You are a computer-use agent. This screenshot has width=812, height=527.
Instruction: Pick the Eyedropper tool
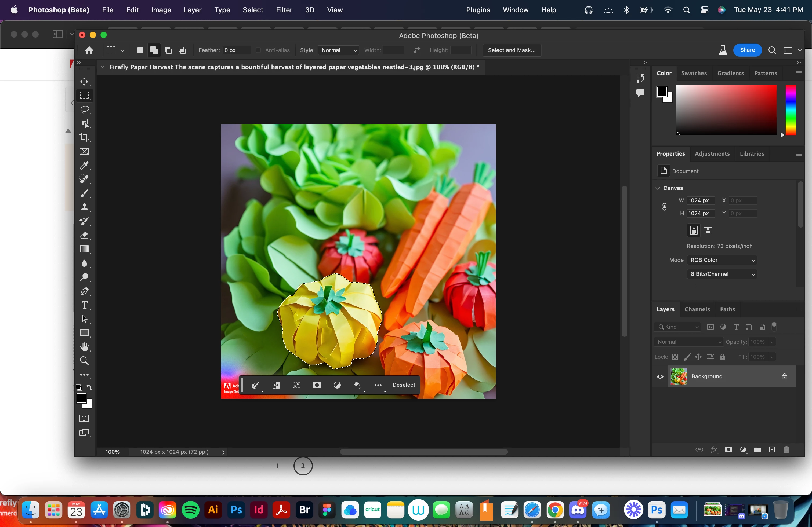point(84,165)
